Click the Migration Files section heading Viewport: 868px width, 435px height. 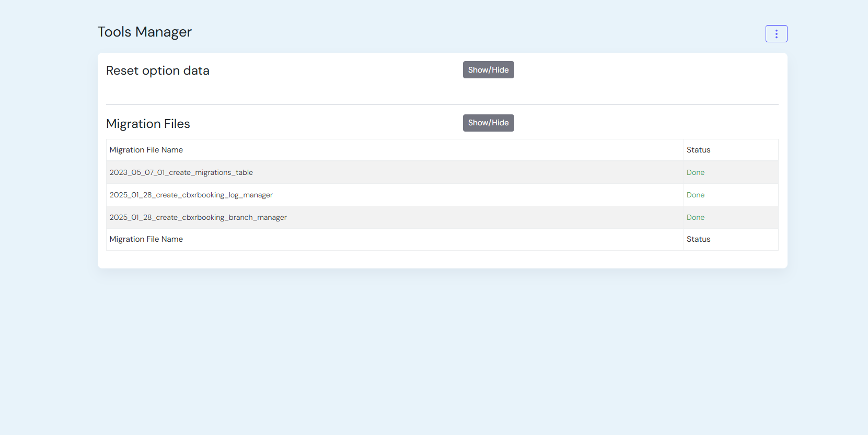[x=148, y=124]
